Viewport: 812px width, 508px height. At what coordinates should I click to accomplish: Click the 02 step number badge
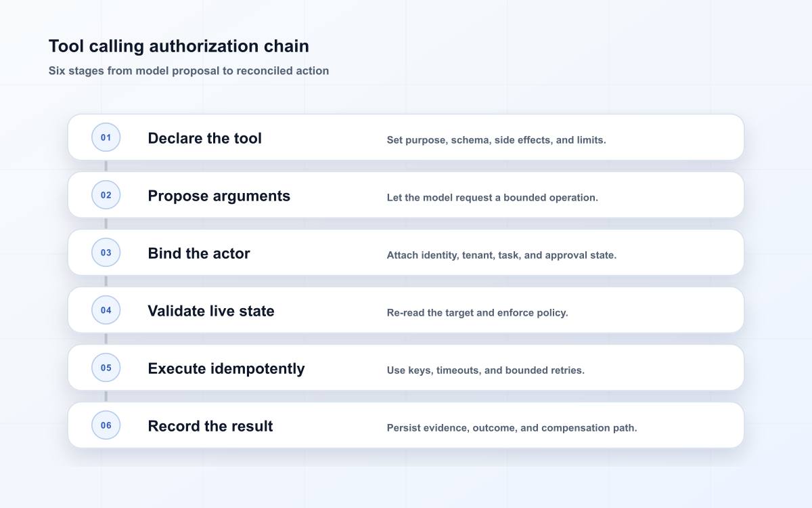pos(106,195)
